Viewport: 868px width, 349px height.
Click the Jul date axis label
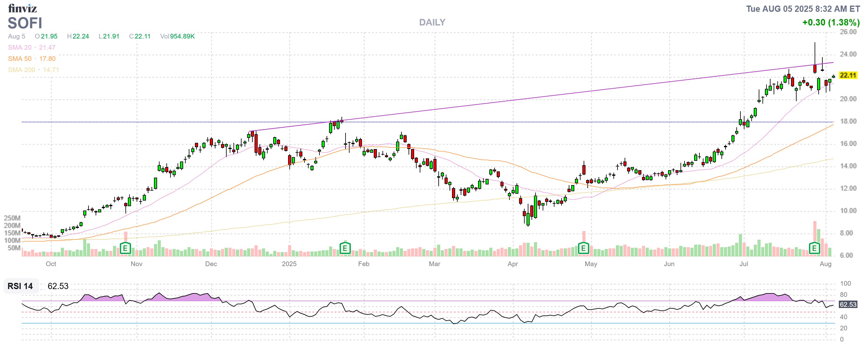click(x=744, y=264)
